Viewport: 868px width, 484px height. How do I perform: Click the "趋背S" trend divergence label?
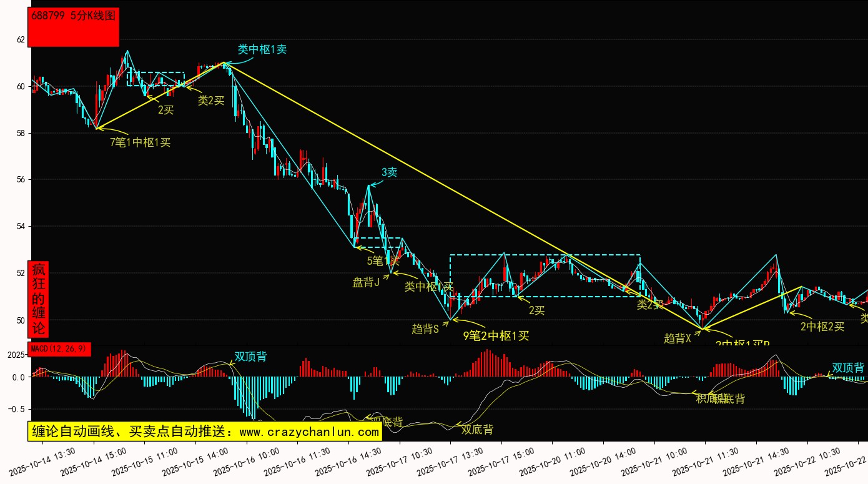[x=425, y=329]
